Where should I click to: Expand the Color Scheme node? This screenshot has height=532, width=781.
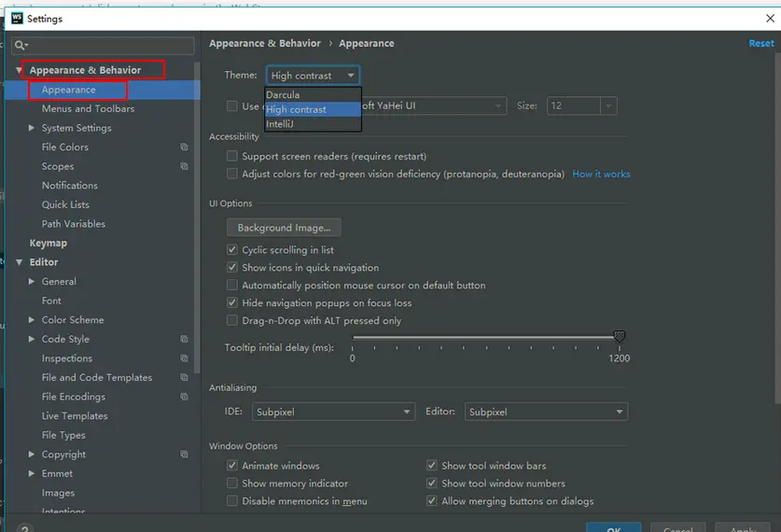(x=32, y=320)
